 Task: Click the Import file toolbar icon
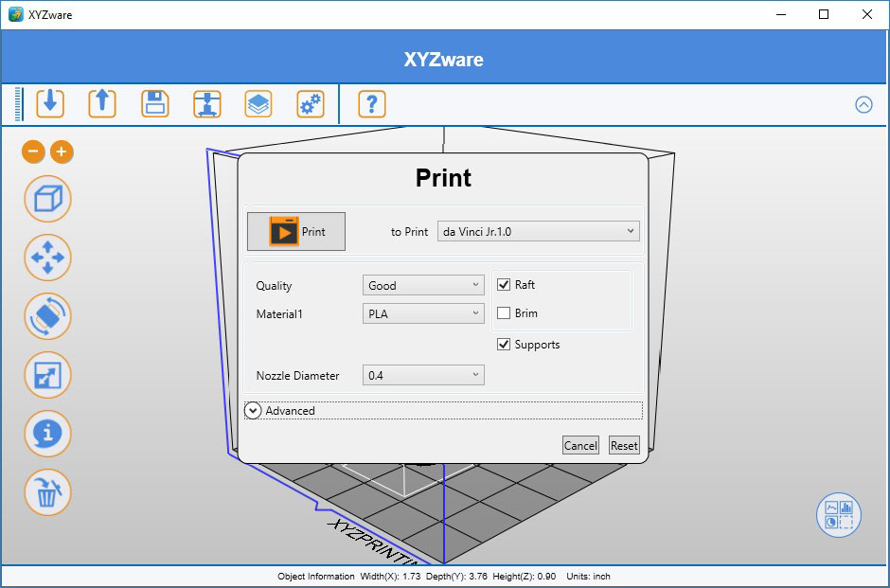pyautogui.click(x=50, y=104)
